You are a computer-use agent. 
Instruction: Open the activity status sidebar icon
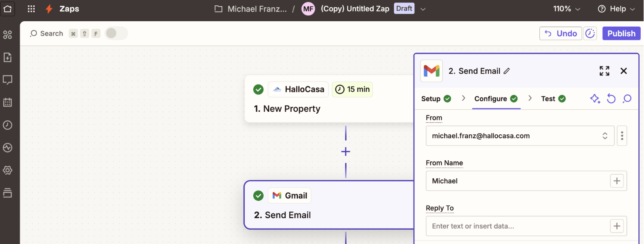tap(8, 148)
